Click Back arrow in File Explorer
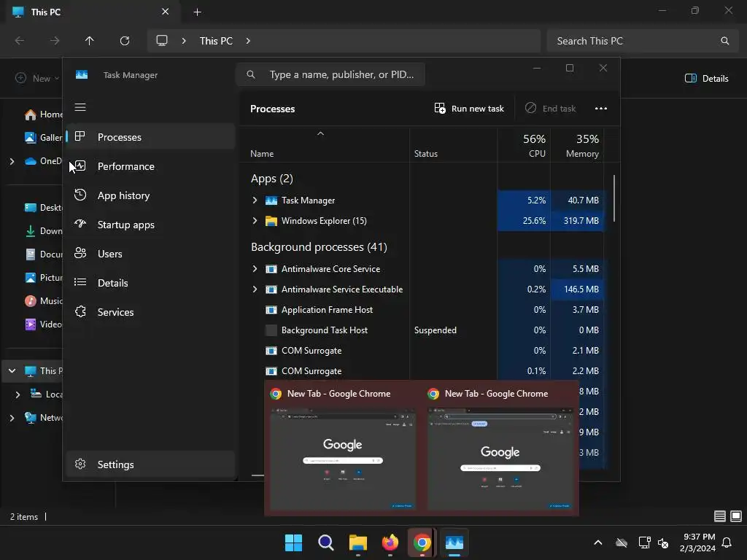 (x=20, y=41)
